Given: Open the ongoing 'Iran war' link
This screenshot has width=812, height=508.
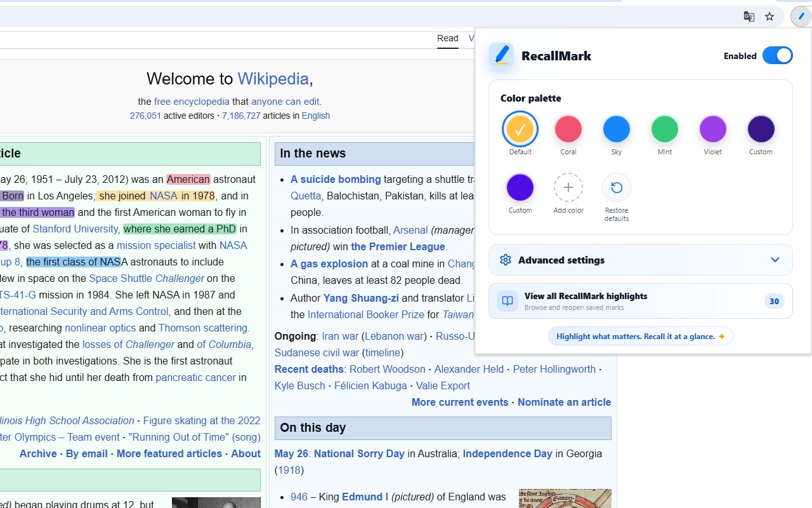Looking at the screenshot, I should tap(340, 337).
